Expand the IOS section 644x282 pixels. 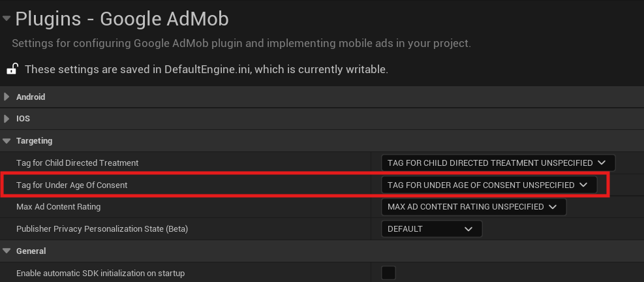tap(7, 119)
